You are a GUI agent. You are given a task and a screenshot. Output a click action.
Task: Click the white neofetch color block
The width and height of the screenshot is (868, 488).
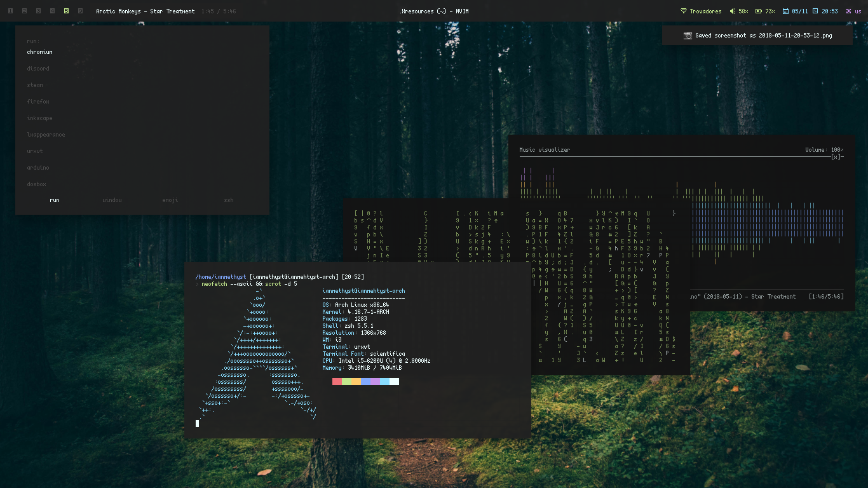[394, 381]
